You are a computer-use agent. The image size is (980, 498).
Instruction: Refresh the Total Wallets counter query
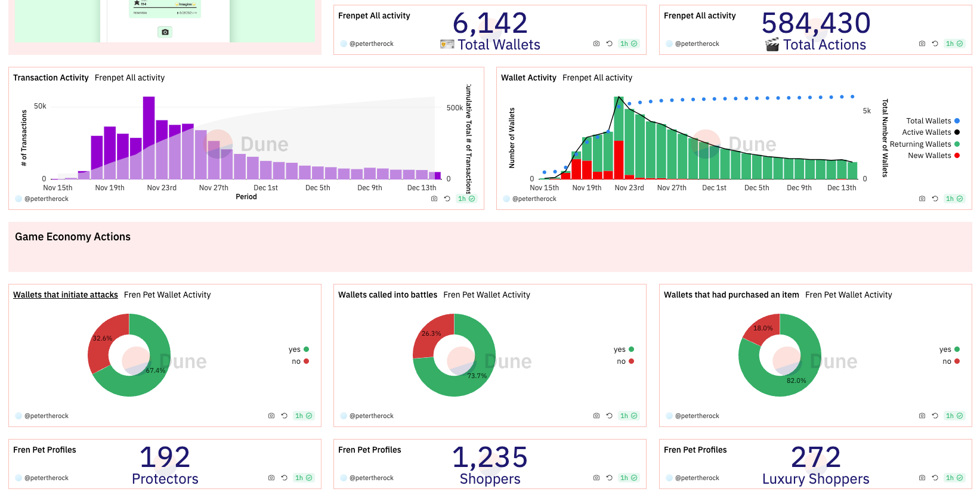coord(610,44)
